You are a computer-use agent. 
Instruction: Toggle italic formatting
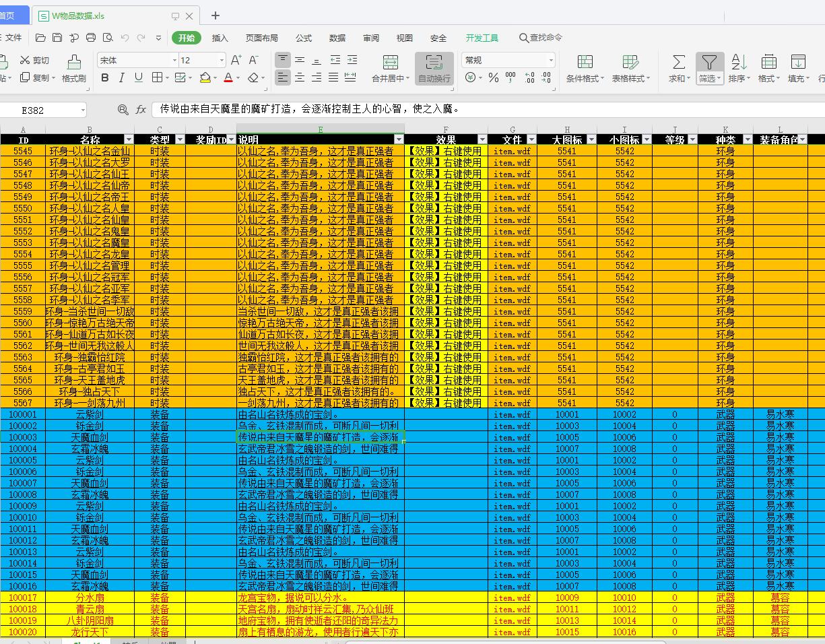[x=122, y=78]
